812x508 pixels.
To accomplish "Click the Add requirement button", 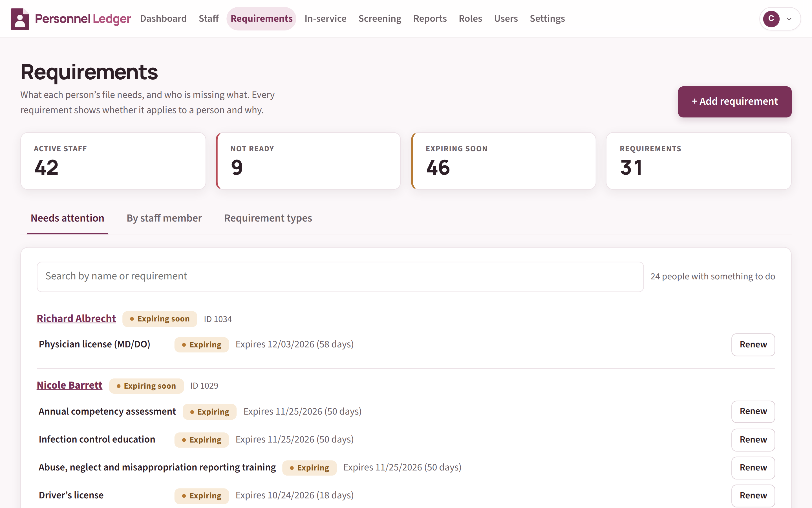I will tap(734, 102).
